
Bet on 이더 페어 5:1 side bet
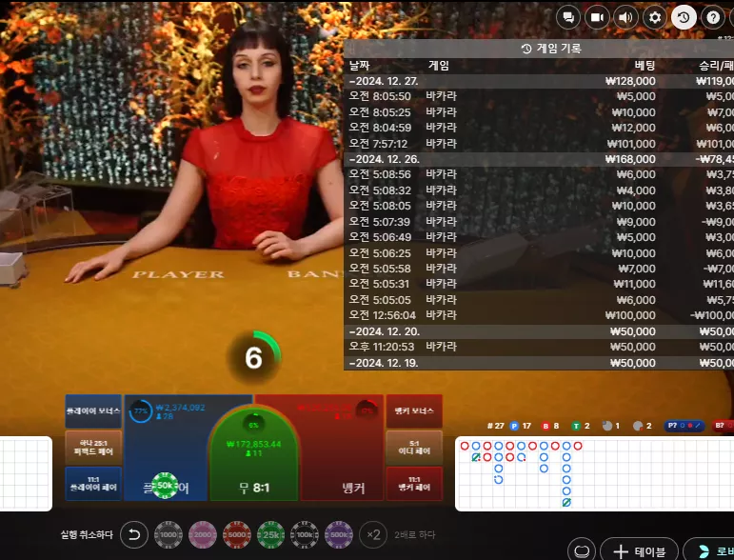pyautogui.click(x=414, y=448)
